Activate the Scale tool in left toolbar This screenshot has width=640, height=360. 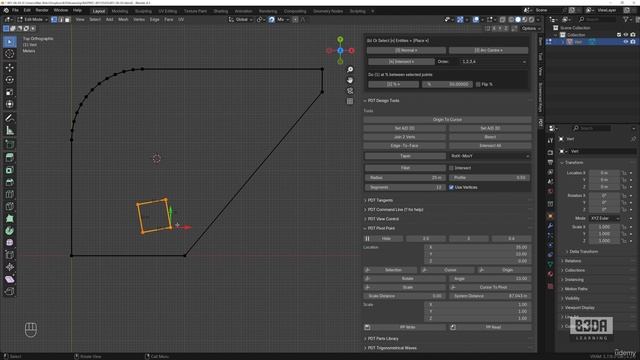pyautogui.click(x=10, y=92)
